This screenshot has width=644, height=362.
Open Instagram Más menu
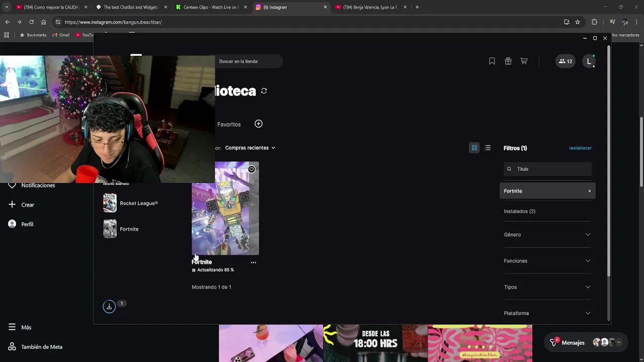coord(20,327)
